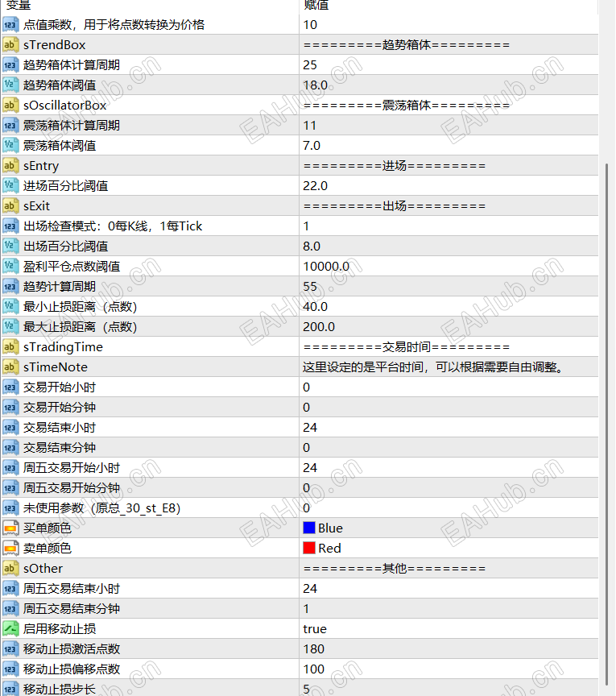Click the integer icon for 周五交易结束小时
Image resolution: width=616 pixels, height=696 pixels.
[10, 588]
